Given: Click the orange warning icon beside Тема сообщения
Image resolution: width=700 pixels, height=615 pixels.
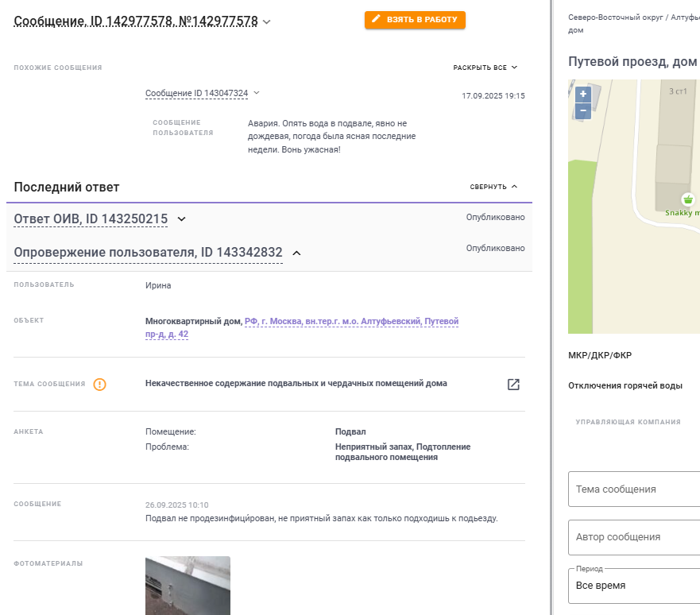Looking at the screenshot, I should pos(99,385).
